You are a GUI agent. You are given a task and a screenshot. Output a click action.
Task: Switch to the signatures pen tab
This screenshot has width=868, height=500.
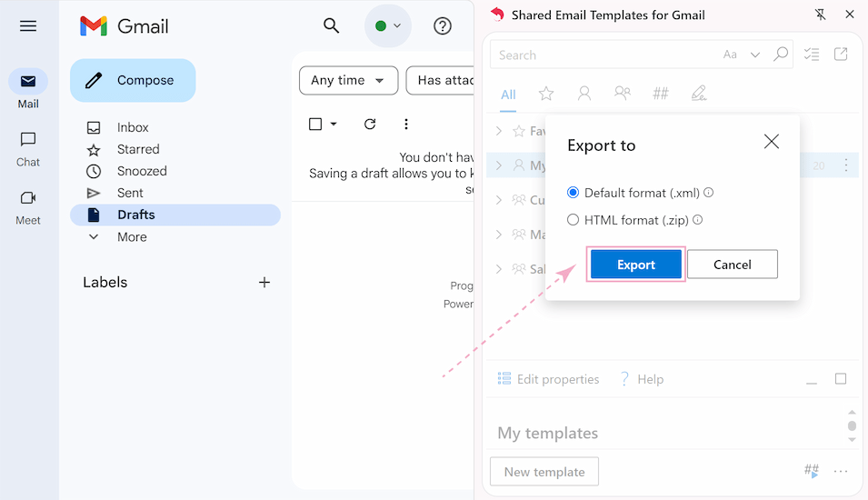(x=699, y=93)
